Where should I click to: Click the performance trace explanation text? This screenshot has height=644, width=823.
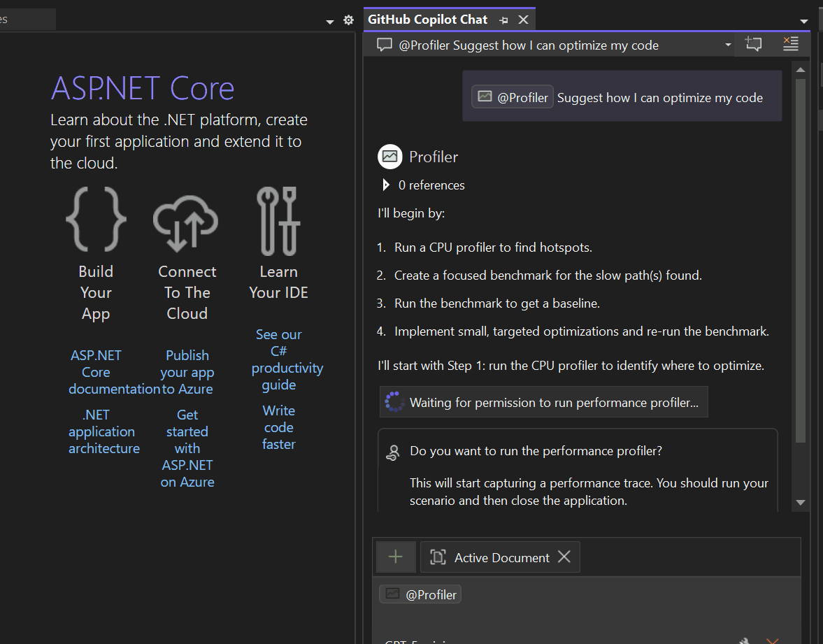click(589, 492)
